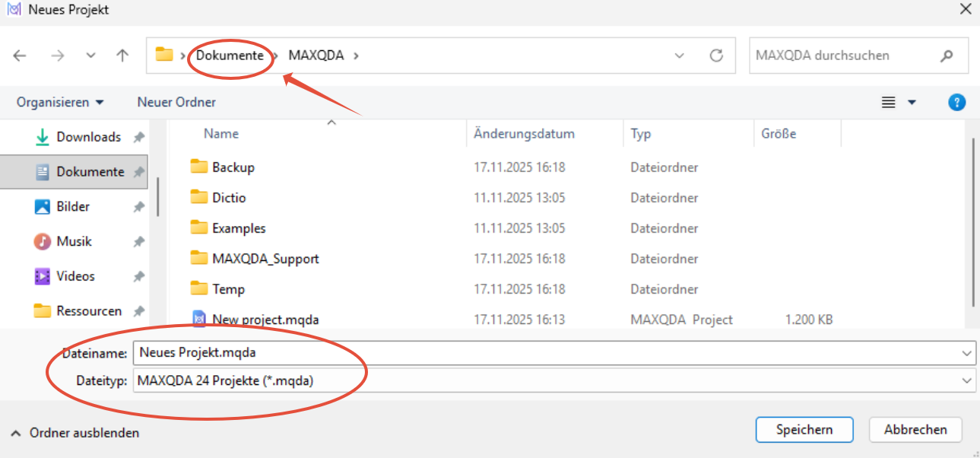980x458 pixels.
Task: Select the Temp folder
Action: [x=228, y=289]
